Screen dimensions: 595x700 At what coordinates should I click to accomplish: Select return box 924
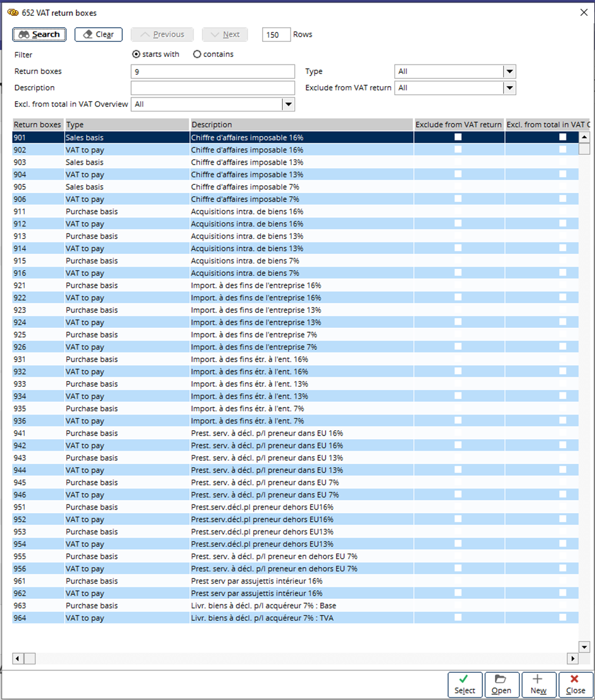tap(296, 322)
